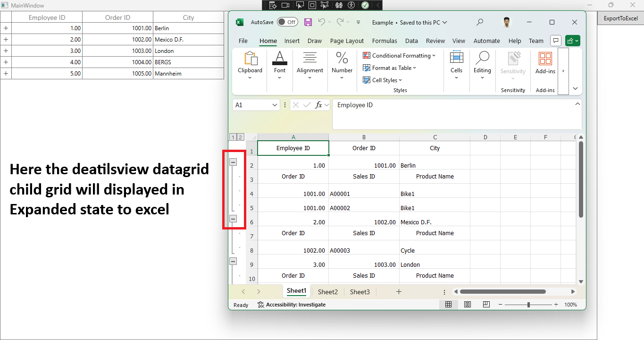Open the Share button dropdown

pyautogui.click(x=573, y=41)
